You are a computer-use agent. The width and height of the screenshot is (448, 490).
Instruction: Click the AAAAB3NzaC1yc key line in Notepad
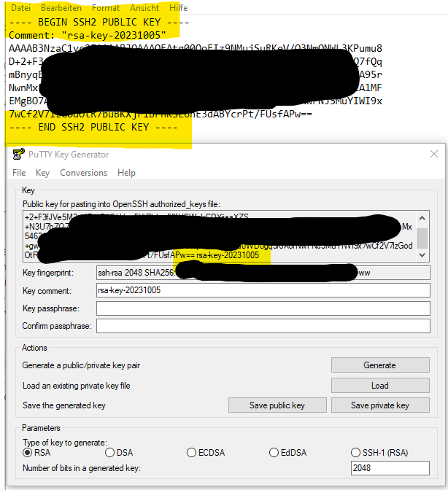[196, 48]
